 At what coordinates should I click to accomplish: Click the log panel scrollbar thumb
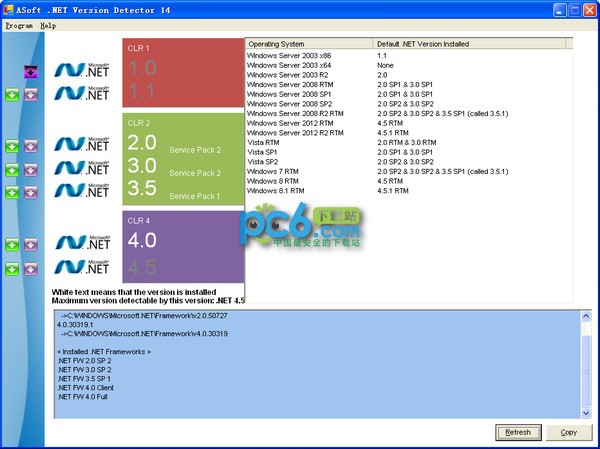coord(586,371)
